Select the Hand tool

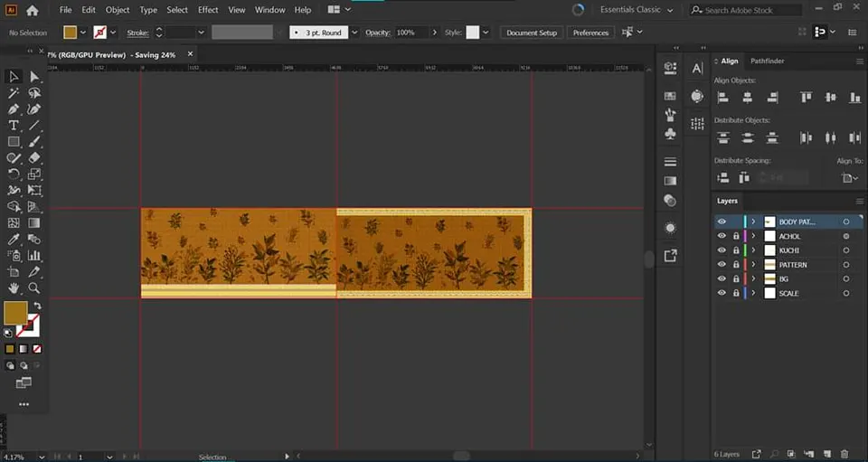pos(14,288)
